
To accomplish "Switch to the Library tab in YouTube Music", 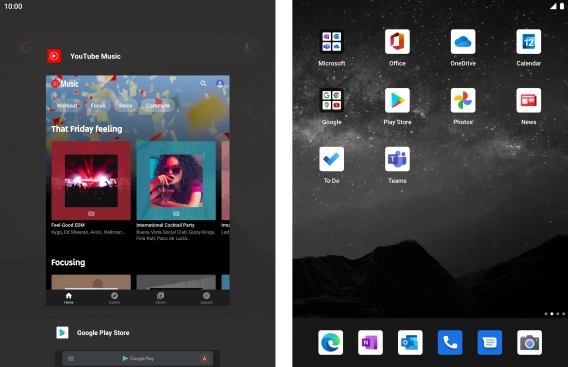I will (x=160, y=298).
